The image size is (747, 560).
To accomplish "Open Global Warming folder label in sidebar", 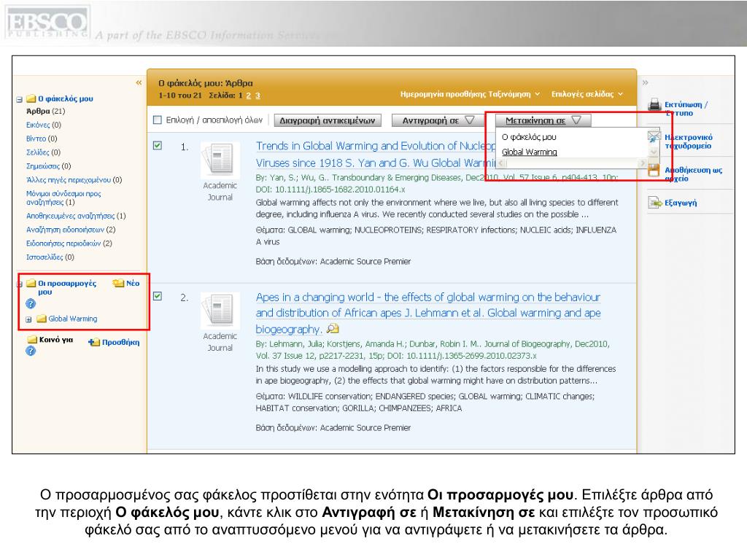I will pos(73,319).
